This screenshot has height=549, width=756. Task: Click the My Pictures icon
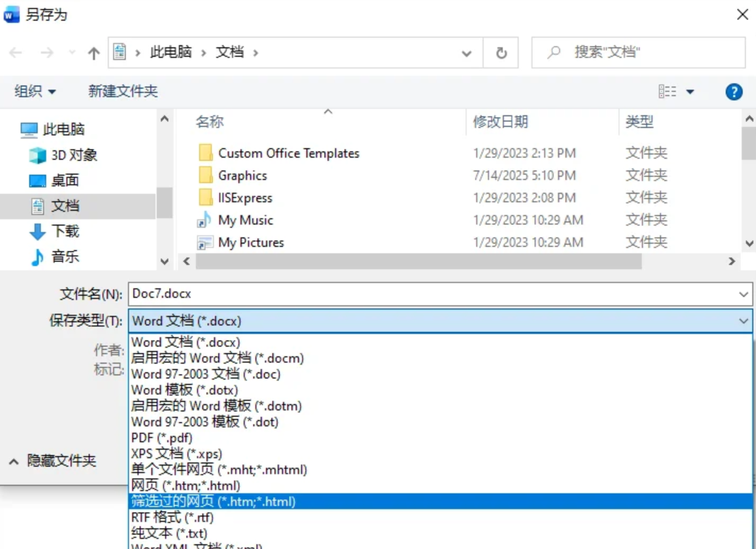204,243
